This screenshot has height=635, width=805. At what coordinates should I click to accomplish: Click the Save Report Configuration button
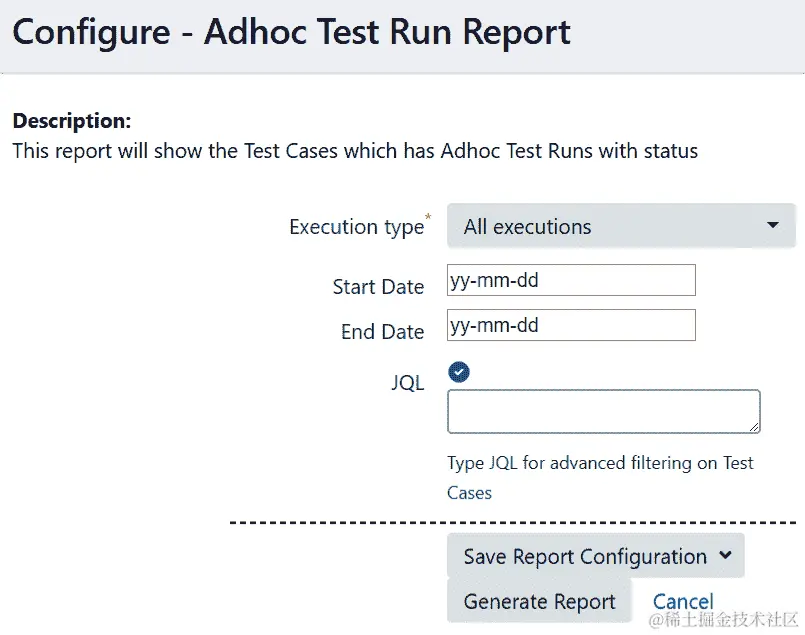click(584, 557)
